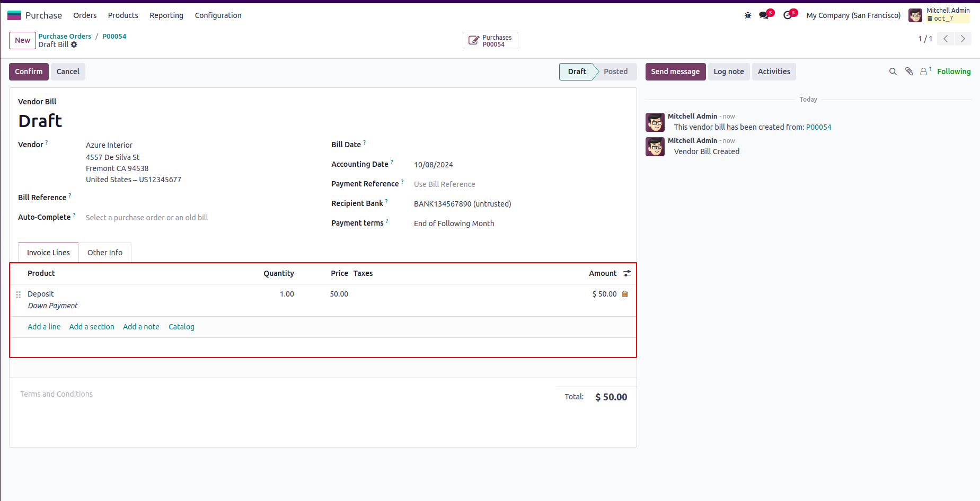Confirm the draft vendor bill
980x501 pixels.
(29, 71)
